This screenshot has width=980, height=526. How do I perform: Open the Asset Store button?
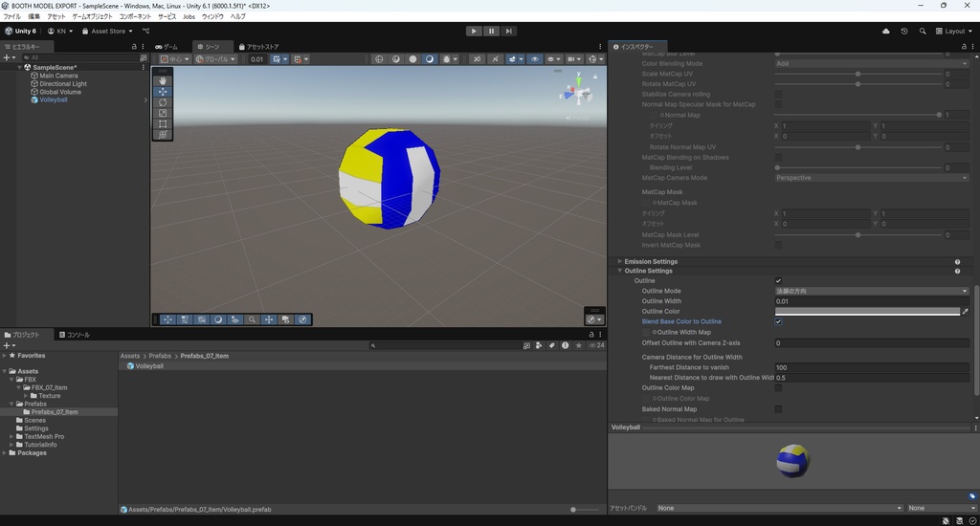(107, 31)
